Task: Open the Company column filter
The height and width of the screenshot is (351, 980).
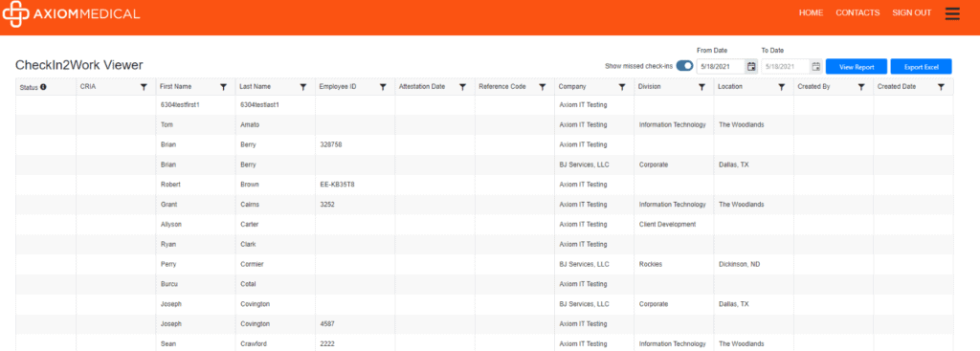Action: (x=622, y=87)
